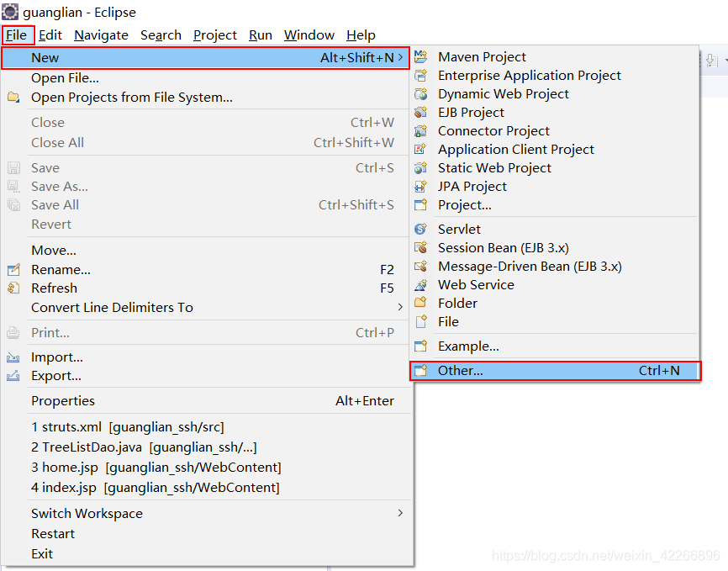The width and height of the screenshot is (728, 571).
Task: Click the Servlet icon
Action: [x=420, y=229]
